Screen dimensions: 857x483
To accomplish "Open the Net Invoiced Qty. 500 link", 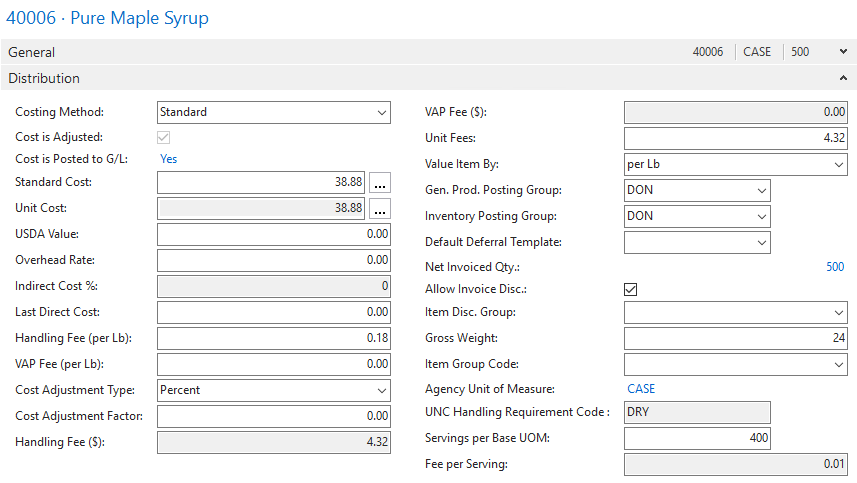I will 835,268.
